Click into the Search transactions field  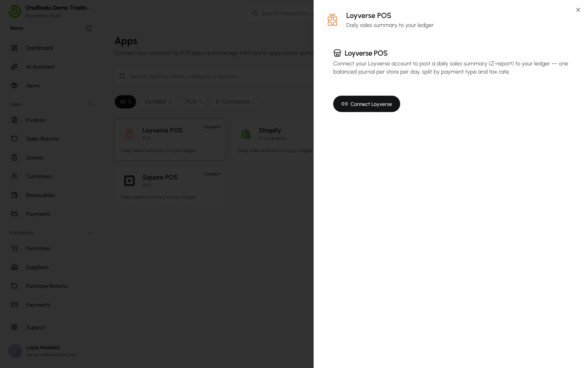click(x=280, y=13)
